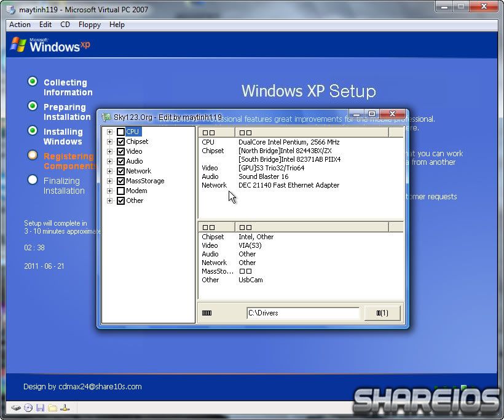Click the CD drive status icon
The image size is (504, 420).
pos(28,408)
